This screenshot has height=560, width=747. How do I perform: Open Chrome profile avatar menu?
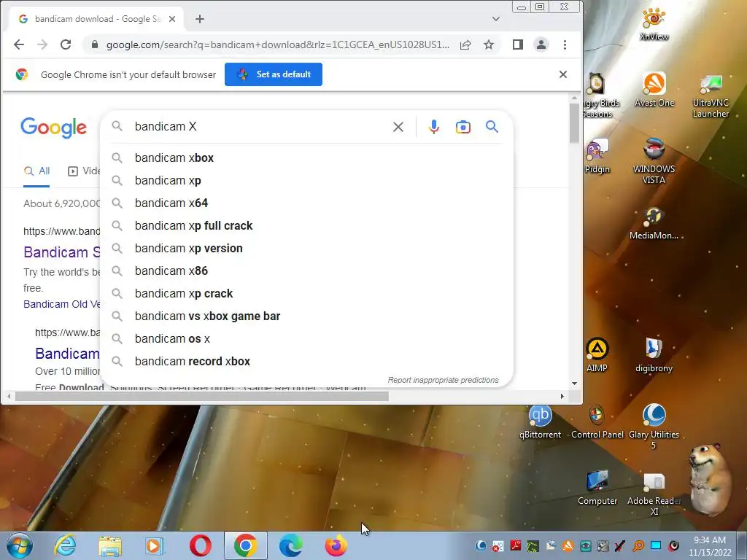[x=541, y=44]
